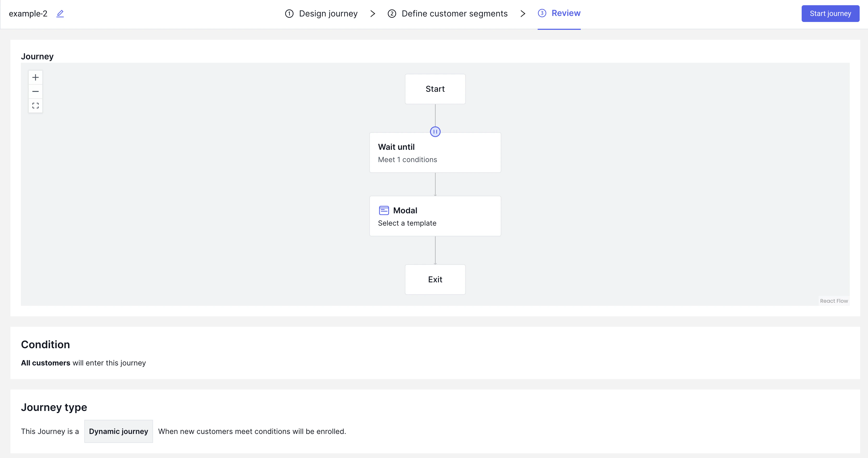Click the Dynamic journey badge
Viewport: 868px width, 458px height.
[118, 431]
